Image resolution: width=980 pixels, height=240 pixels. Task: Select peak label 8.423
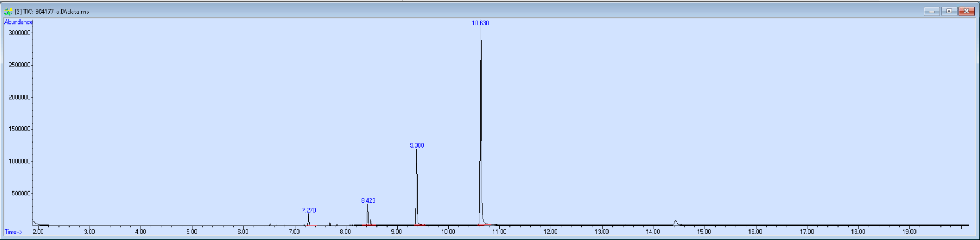point(368,200)
